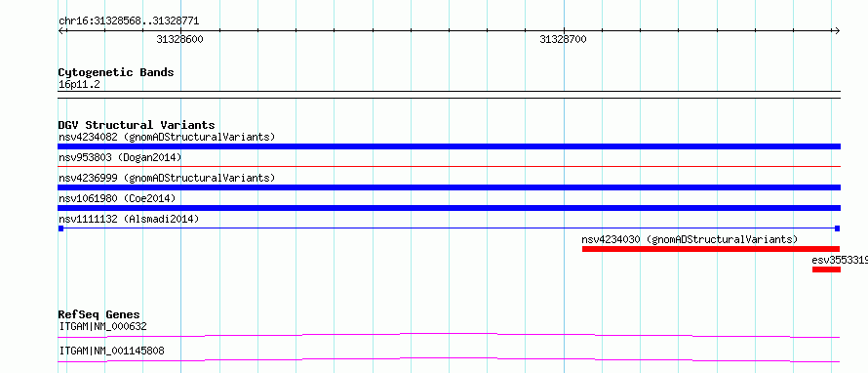868x373 pixels.
Task: Click the RefSeq Genes track heading
Action: tap(99, 314)
